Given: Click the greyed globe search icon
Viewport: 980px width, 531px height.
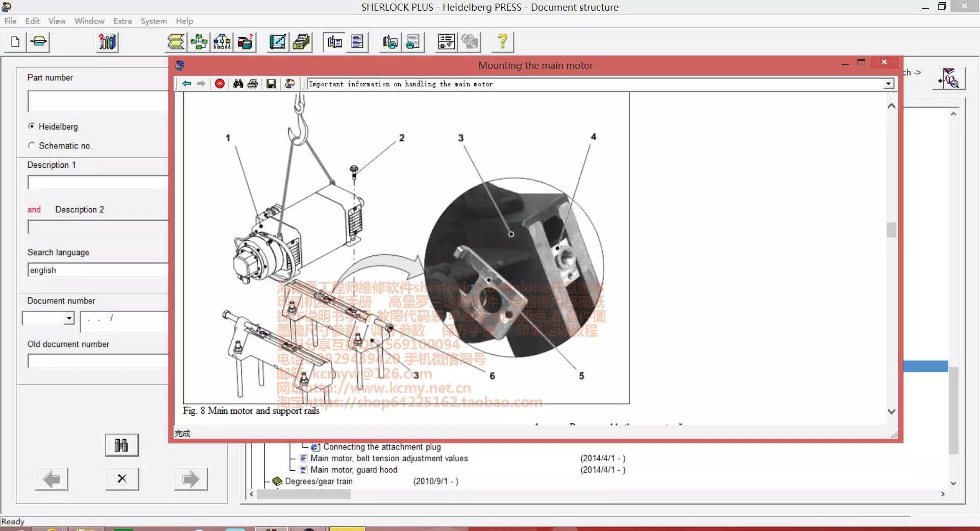Looking at the screenshot, I should tap(470, 42).
